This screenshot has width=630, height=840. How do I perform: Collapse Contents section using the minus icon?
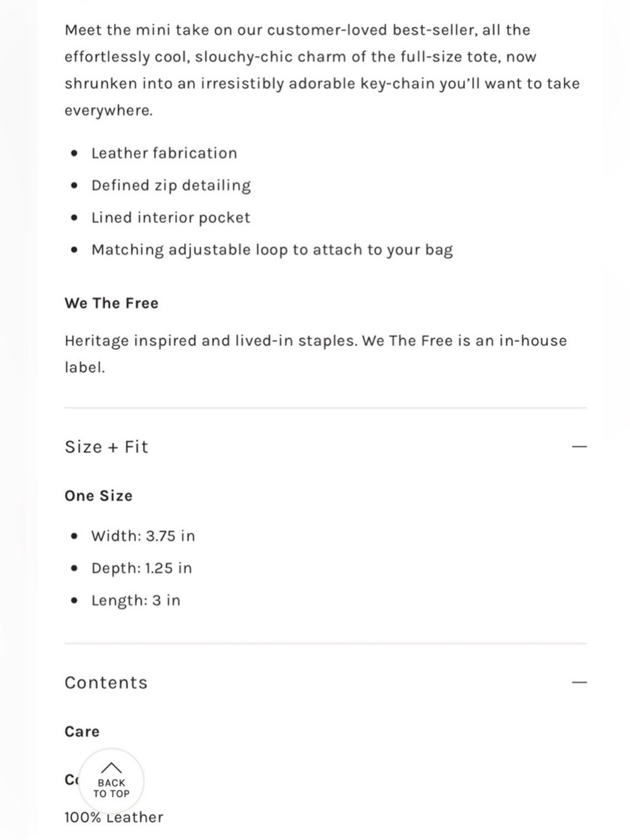pos(579,682)
